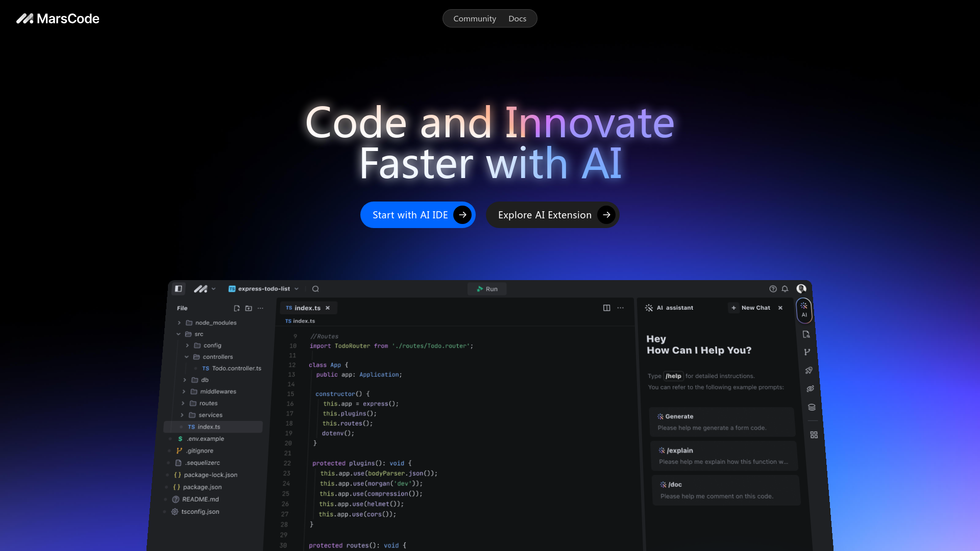Toggle the sidebar panel icon in IDE

tap(178, 289)
